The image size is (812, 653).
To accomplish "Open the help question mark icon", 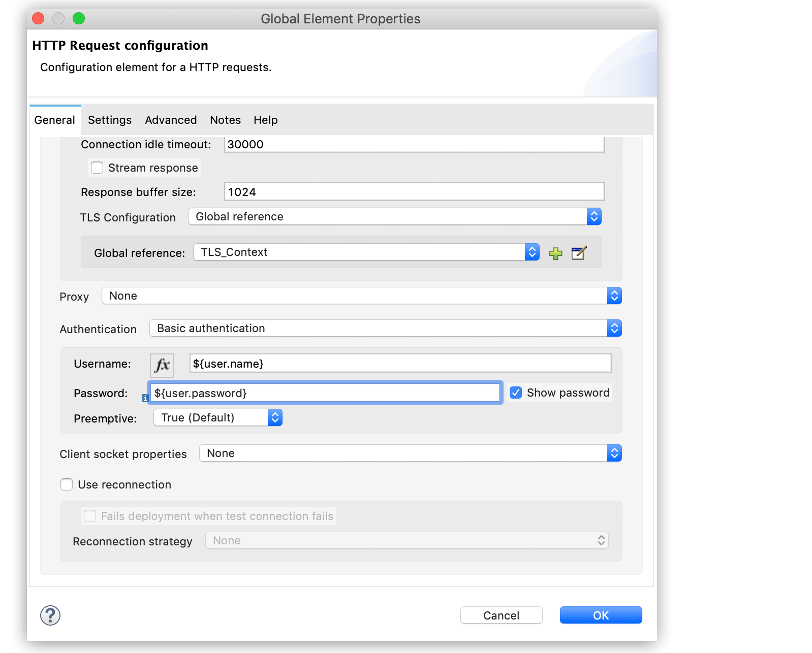I will click(x=50, y=615).
